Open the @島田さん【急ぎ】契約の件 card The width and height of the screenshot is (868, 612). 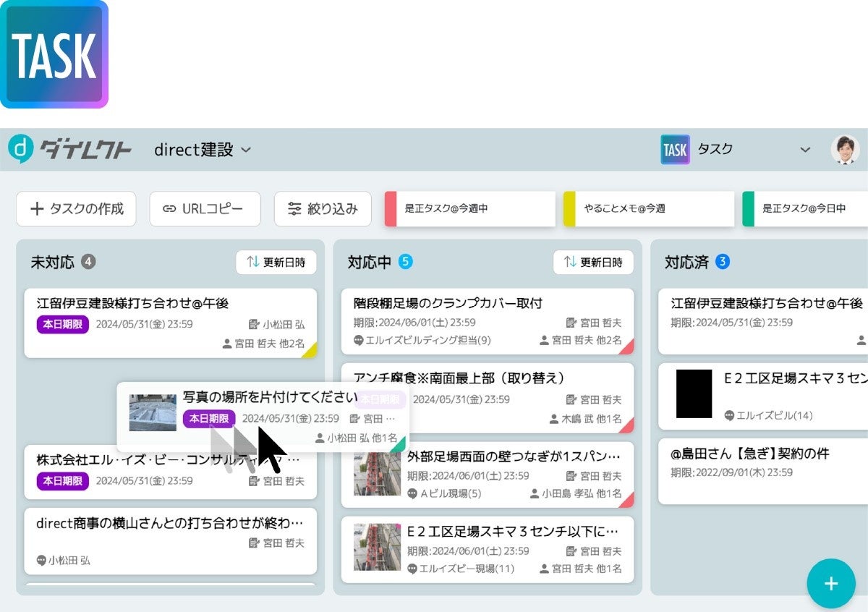pyautogui.click(x=763, y=472)
